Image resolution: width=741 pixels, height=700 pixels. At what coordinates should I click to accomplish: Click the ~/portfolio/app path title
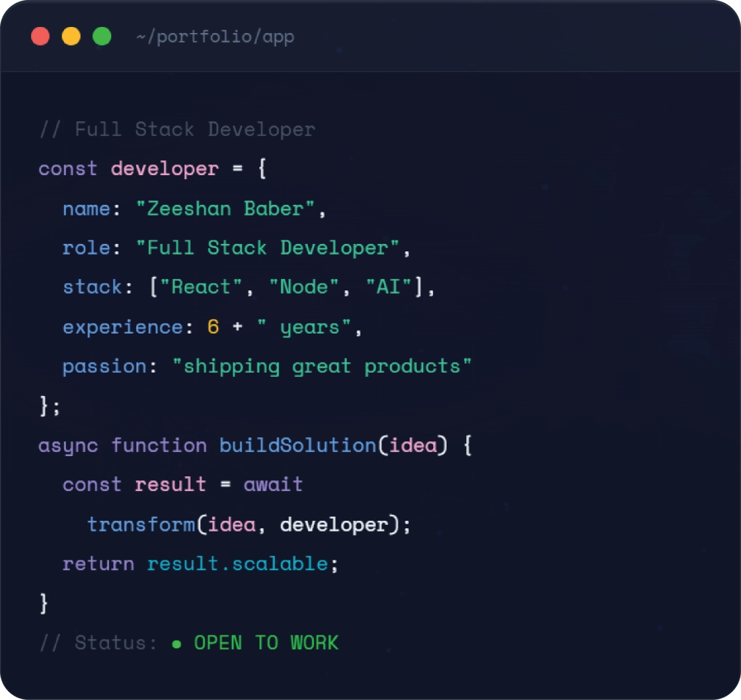click(216, 37)
